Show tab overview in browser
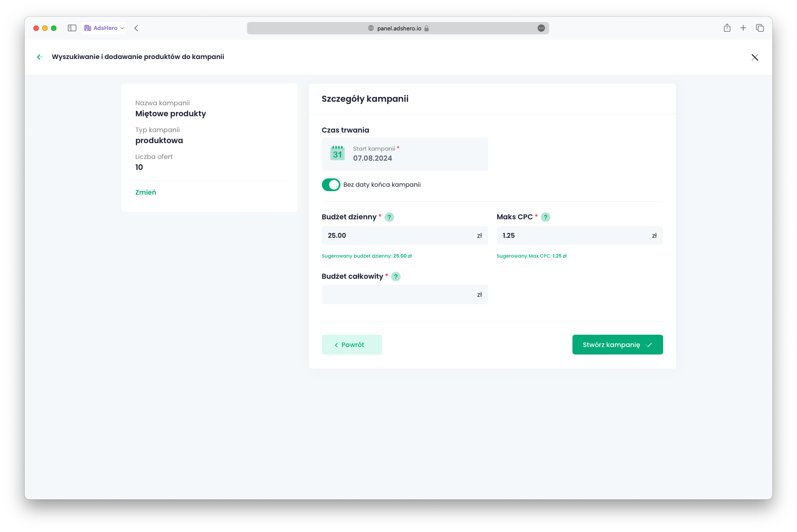 pos(760,28)
